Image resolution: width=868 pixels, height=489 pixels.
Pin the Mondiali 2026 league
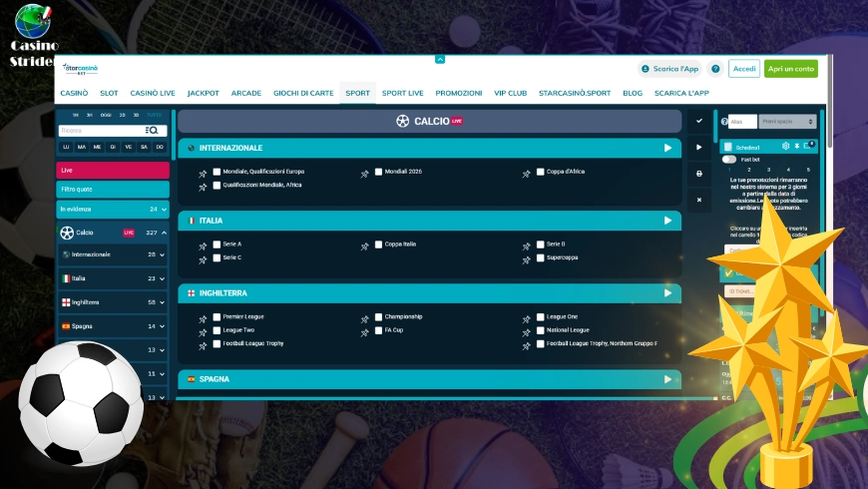click(x=364, y=174)
